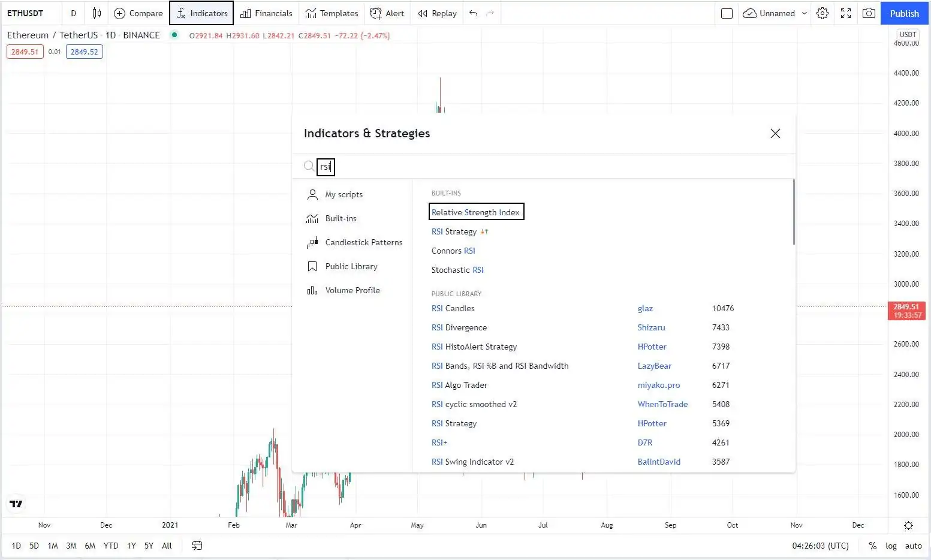The image size is (931, 560).
Task: Open indicator Templates
Action: pos(332,13)
